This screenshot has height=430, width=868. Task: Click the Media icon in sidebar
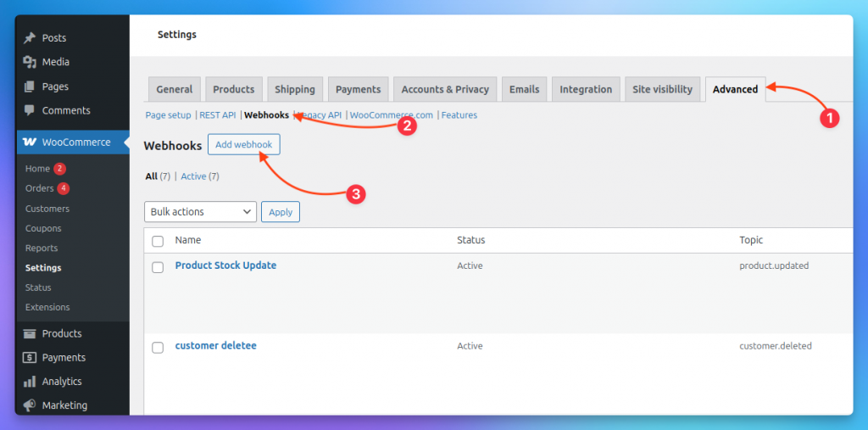tap(30, 62)
